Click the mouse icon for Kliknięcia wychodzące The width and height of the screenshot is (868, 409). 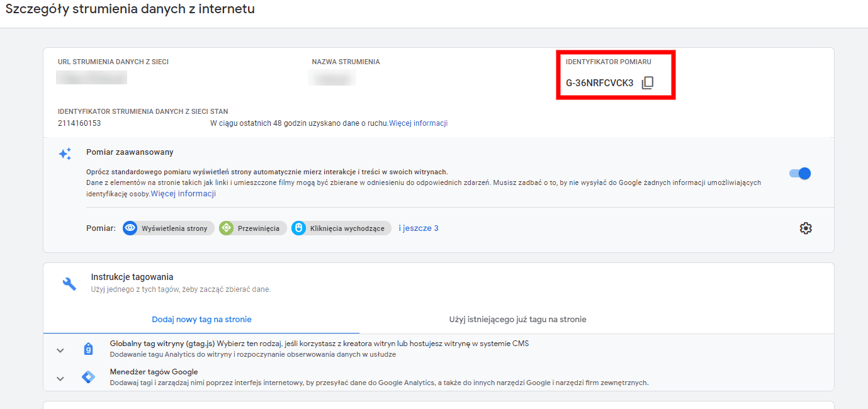pos(298,228)
